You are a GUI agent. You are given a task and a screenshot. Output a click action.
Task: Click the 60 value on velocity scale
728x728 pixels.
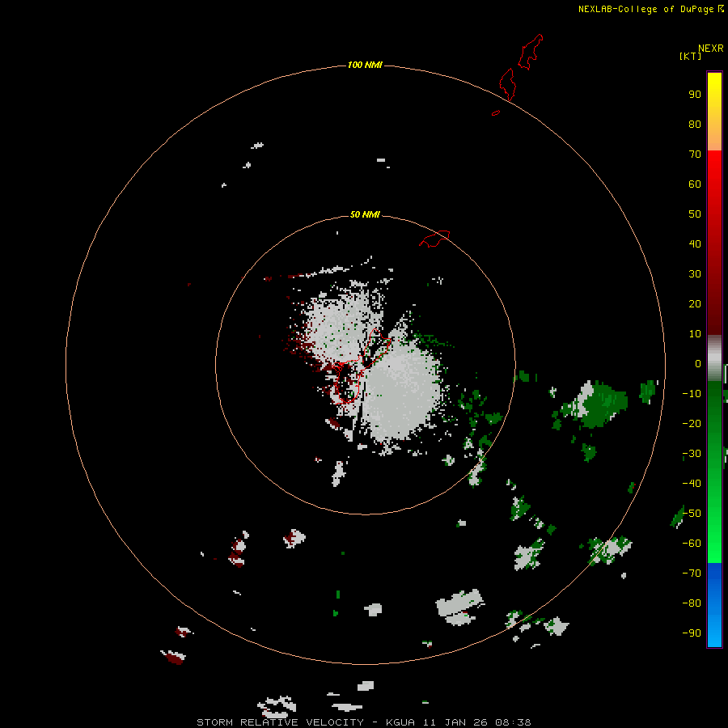[695, 184]
